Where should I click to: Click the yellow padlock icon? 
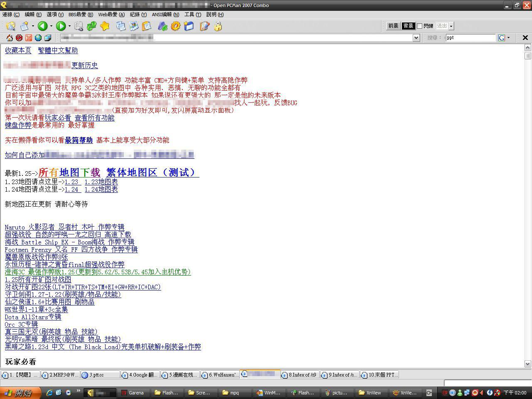pos(218,26)
